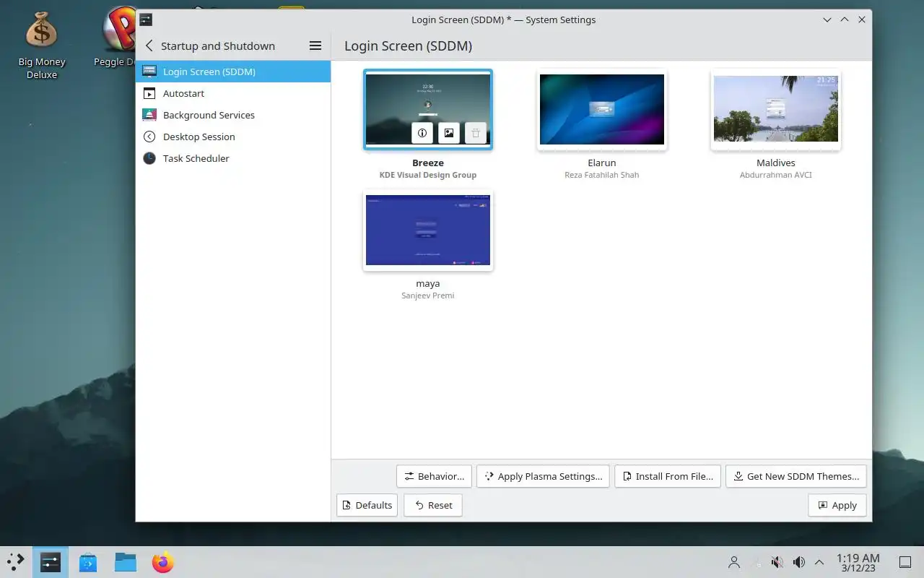The height and width of the screenshot is (578, 924).
Task: Open the volume control tray icon
Action: coord(798,562)
